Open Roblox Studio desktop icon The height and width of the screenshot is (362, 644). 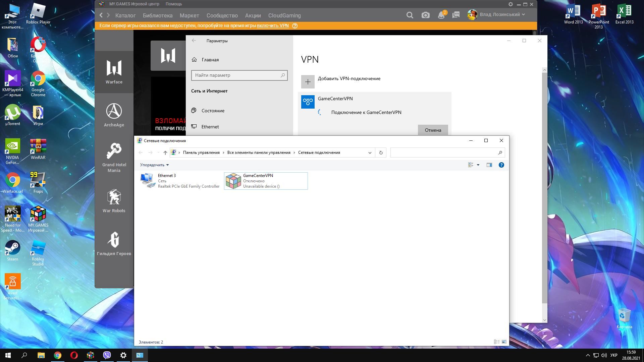[38, 253]
